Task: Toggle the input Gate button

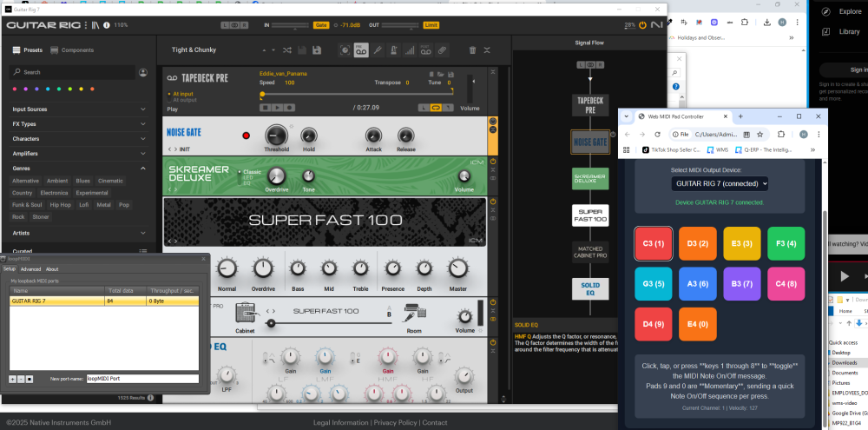Action: (x=321, y=25)
